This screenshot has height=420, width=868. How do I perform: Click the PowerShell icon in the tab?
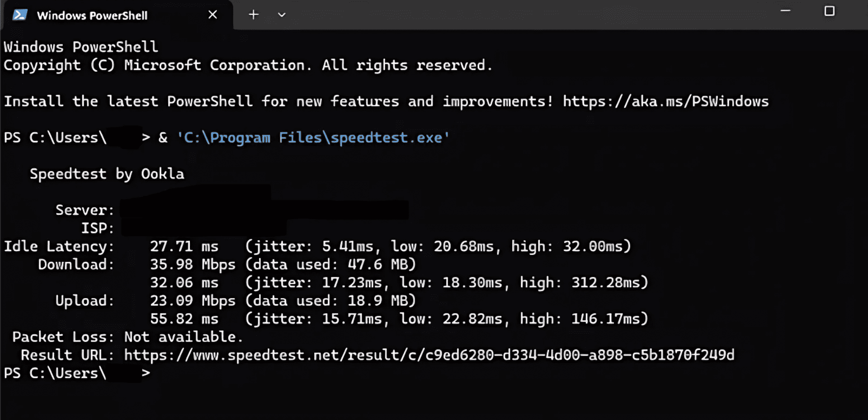(19, 15)
